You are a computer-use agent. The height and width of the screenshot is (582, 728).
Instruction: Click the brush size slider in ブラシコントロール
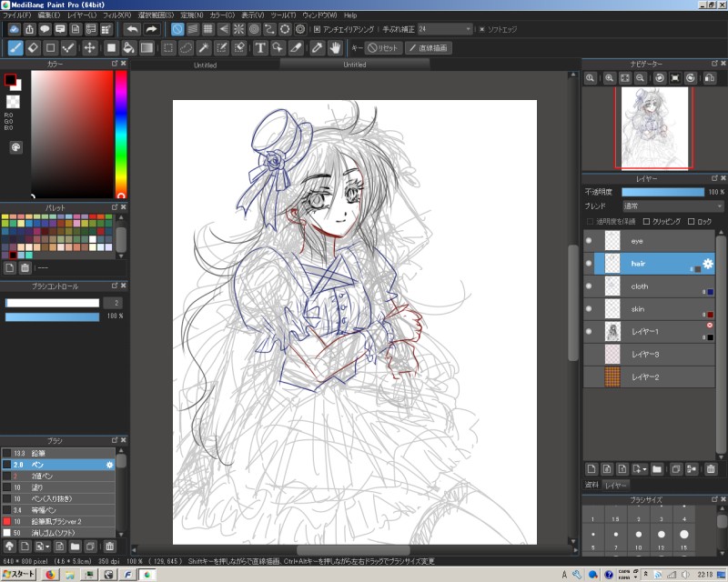pyautogui.click(x=52, y=303)
